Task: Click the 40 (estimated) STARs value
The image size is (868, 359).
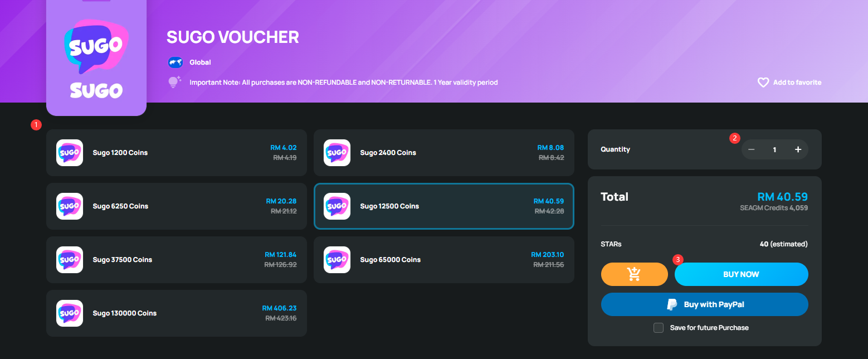Action: (x=784, y=244)
